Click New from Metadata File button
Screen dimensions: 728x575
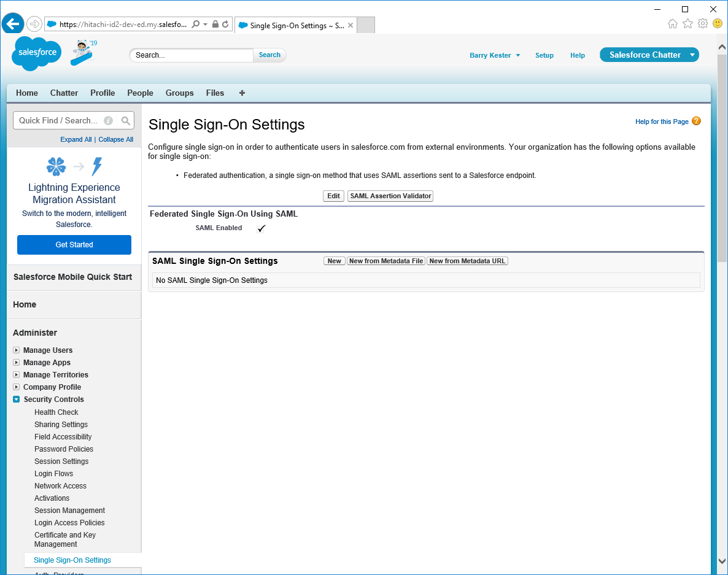point(386,261)
